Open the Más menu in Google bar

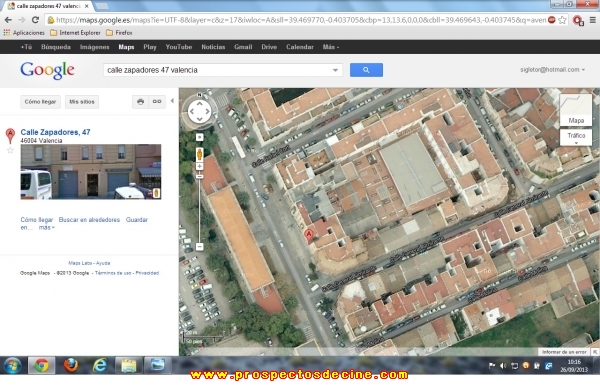tap(330, 47)
